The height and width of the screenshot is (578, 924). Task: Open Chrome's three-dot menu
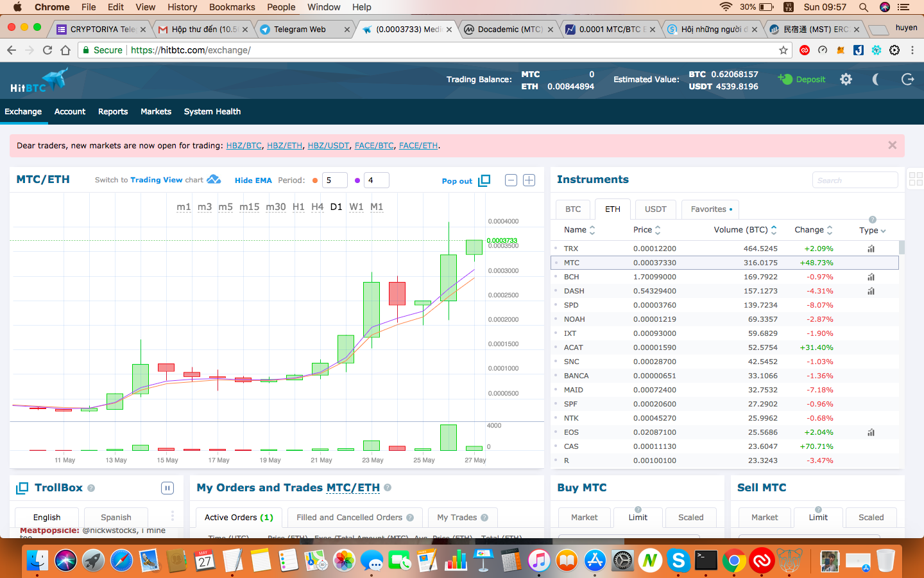(x=912, y=50)
